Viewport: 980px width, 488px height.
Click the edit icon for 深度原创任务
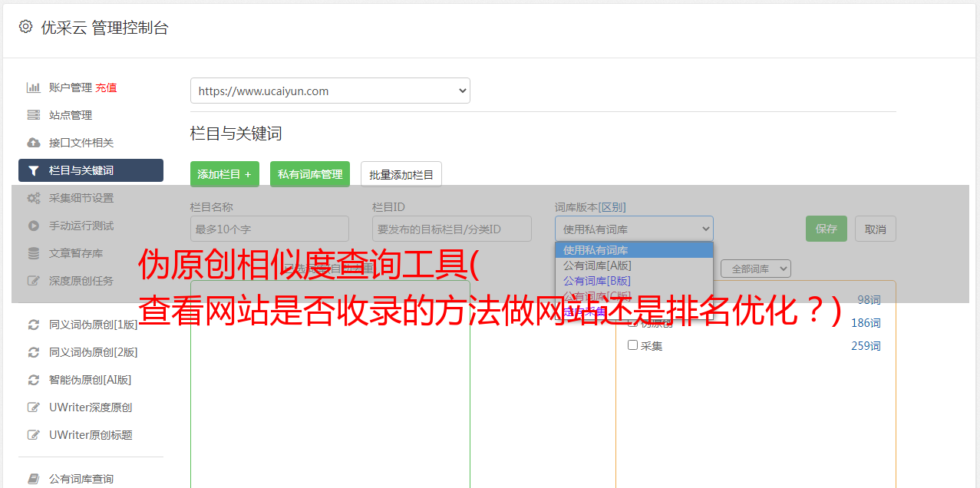pos(34,281)
